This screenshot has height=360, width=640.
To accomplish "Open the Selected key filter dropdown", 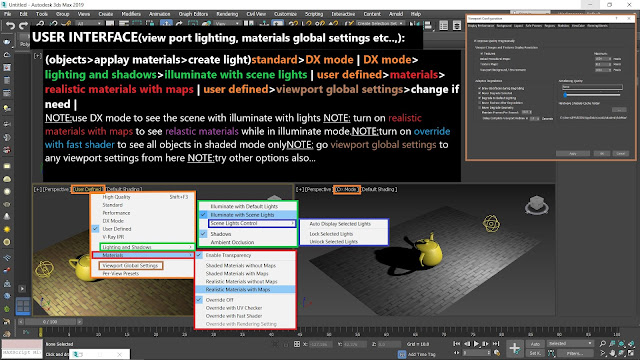I will 570,344.
